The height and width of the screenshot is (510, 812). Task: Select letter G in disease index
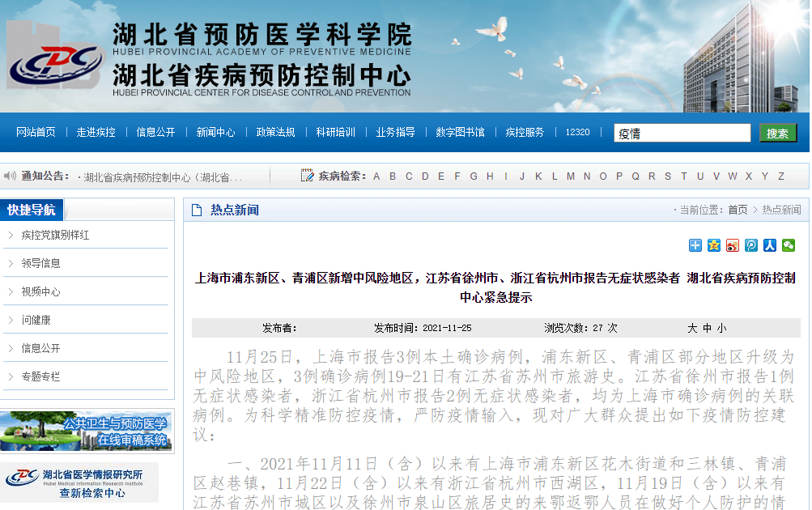(474, 176)
